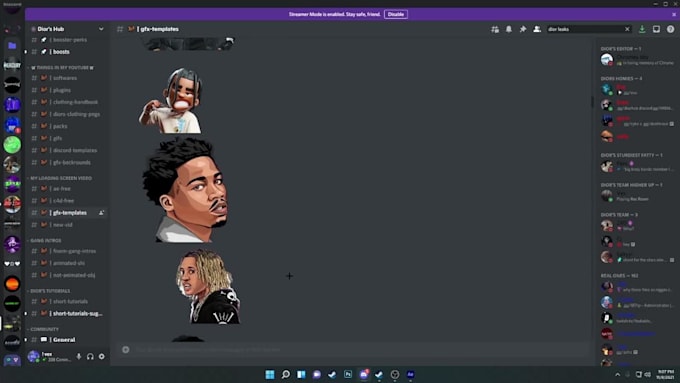Open the General channel
Viewport: 680px width, 383px height.
67,340
